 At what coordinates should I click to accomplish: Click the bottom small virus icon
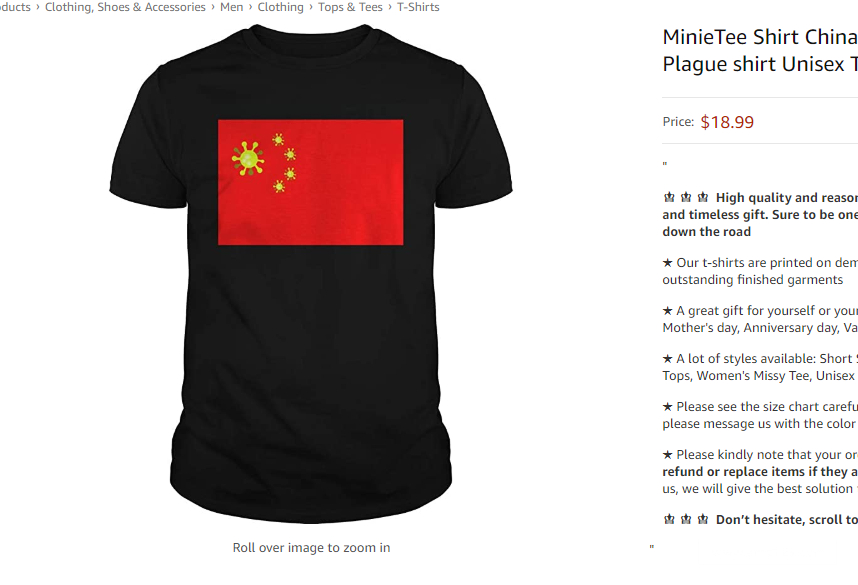[x=279, y=187]
